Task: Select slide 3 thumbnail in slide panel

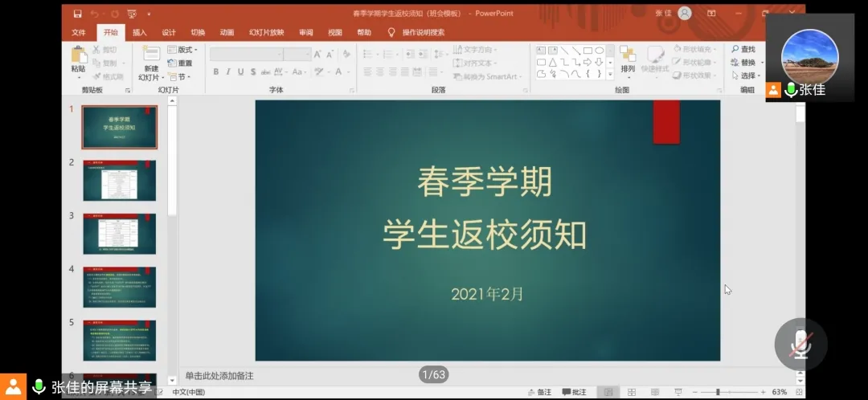Action: 120,233
